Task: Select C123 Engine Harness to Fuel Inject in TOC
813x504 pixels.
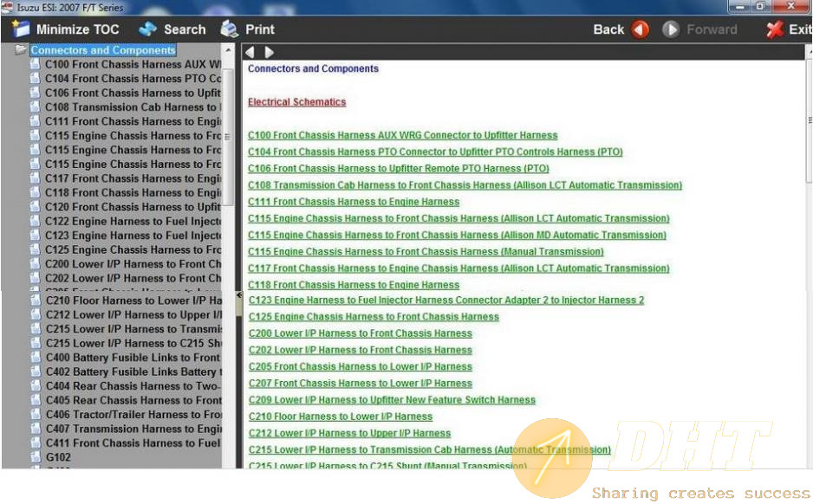Action: (133, 236)
